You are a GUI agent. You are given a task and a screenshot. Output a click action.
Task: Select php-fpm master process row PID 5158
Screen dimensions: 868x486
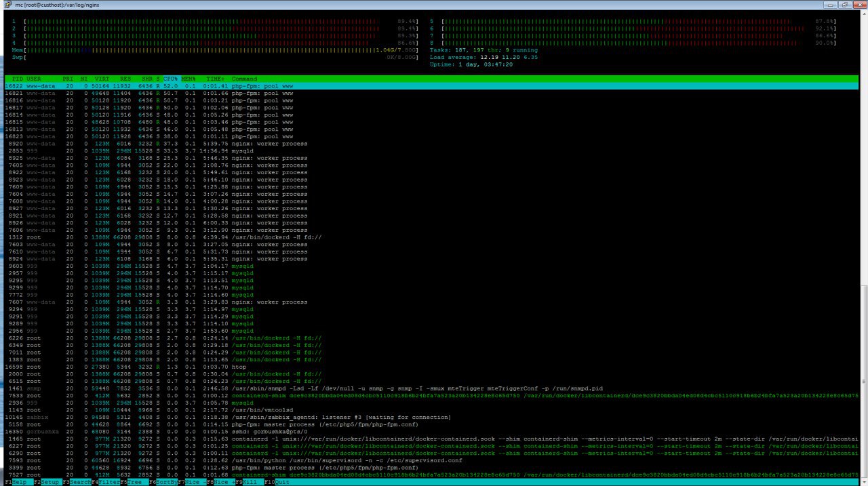(x=431, y=424)
